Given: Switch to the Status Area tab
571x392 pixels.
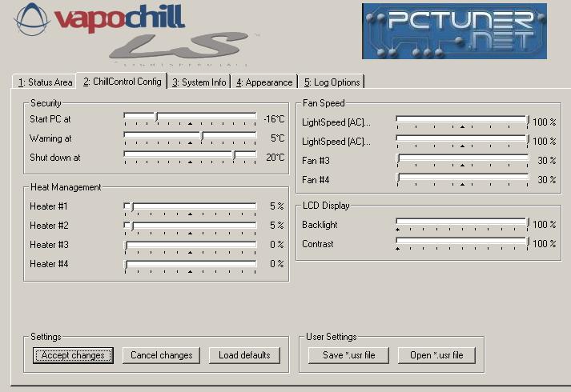Looking at the screenshot, I should coord(45,82).
